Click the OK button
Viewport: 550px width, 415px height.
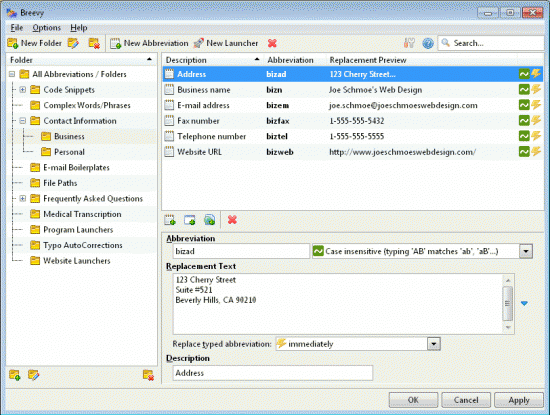click(x=413, y=400)
